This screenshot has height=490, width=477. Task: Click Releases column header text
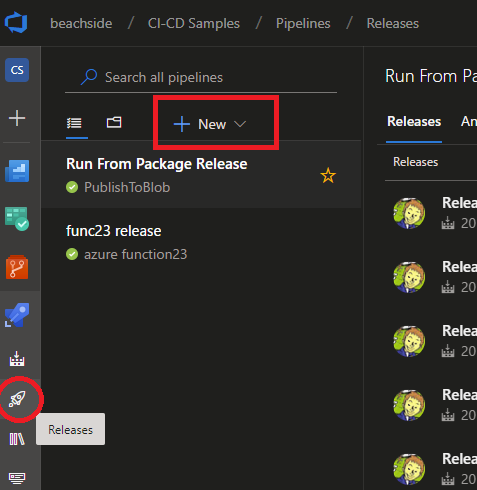(x=415, y=162)
